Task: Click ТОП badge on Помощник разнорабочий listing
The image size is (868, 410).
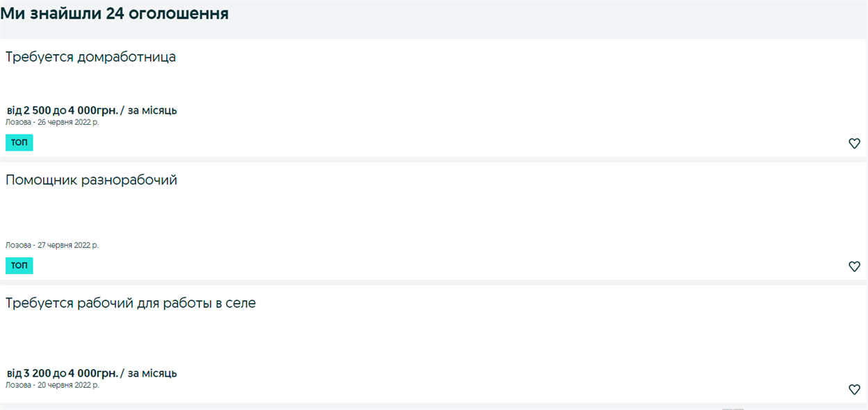Action: (x=19, y=266)
